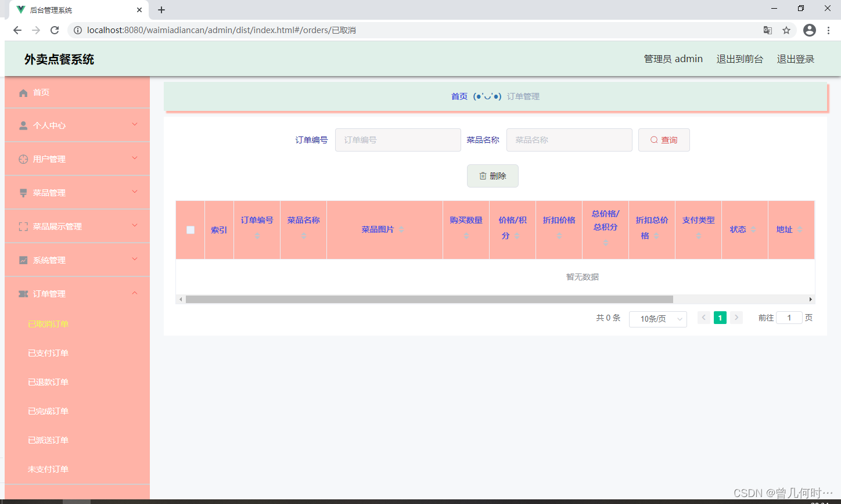Select page 1 in pagination

click(x=720, y=318)
